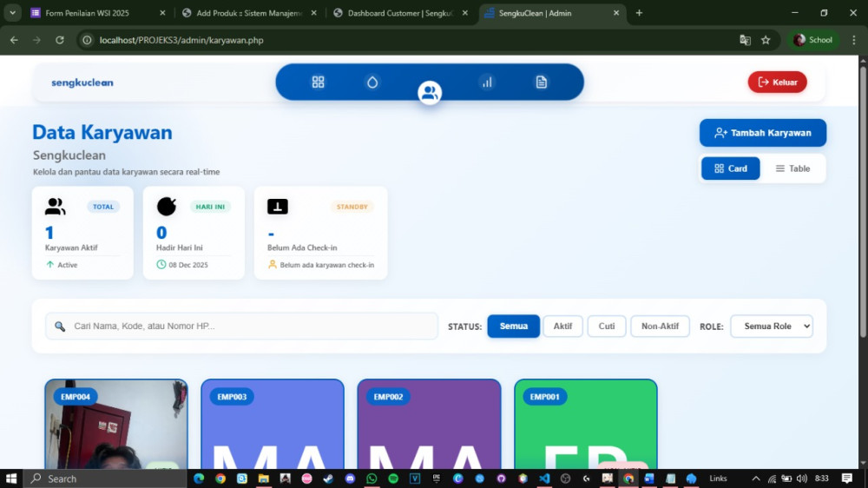Bookmark this page with the star icon
The width and height of the screenshot is (868, 488).
(766, 40)
